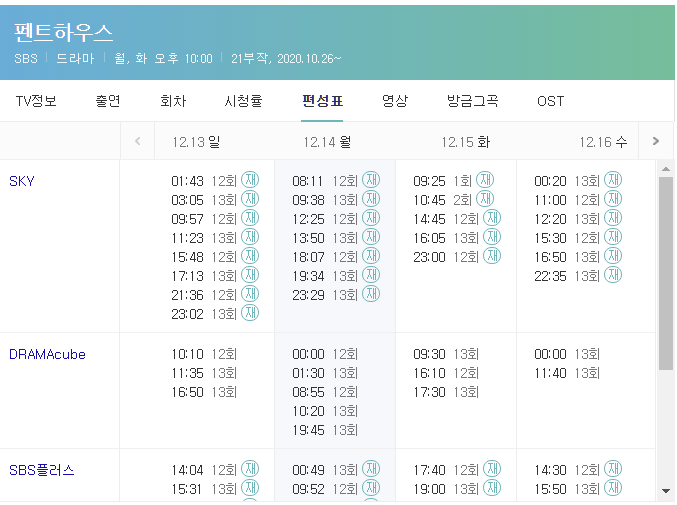
Task: Click rerun badge next to SKY 12.15 23:00
Action: tap(491, 256)
